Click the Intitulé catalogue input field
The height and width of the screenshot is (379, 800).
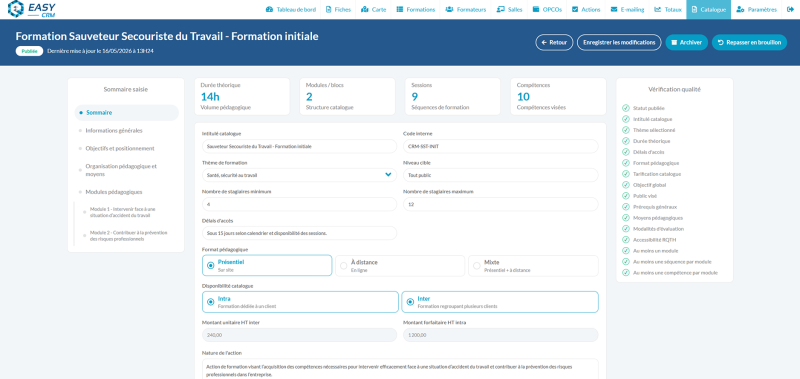tap(299, 146)
